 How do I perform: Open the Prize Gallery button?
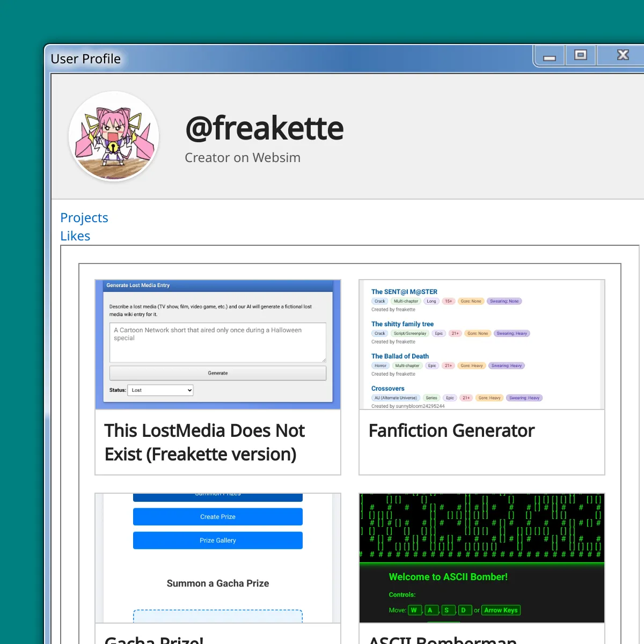pyautogui.click(x=217, y=540)
